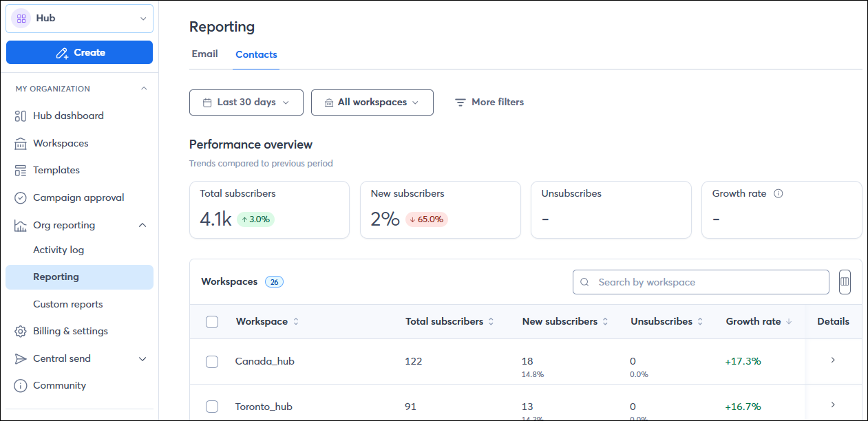This screenshot has height=421, width=868.
Task: Switch to the Email tab
Action: (205, 54)
